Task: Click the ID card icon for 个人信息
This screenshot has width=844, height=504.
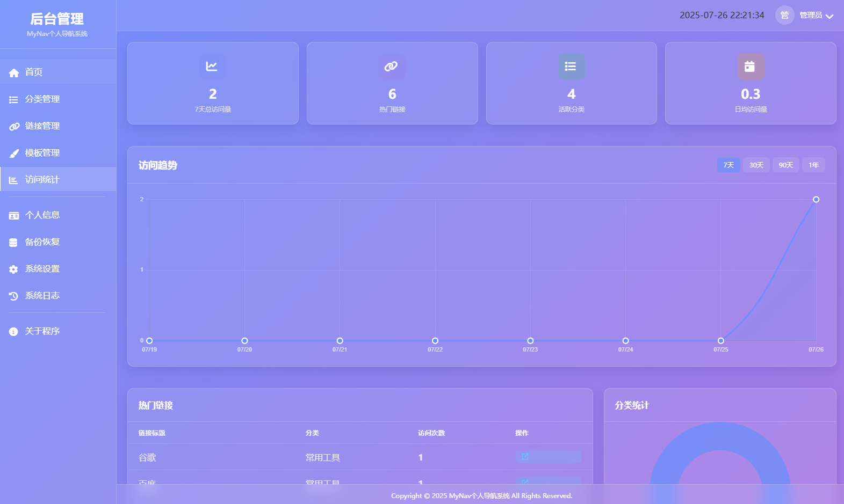Action: [14, 215]
